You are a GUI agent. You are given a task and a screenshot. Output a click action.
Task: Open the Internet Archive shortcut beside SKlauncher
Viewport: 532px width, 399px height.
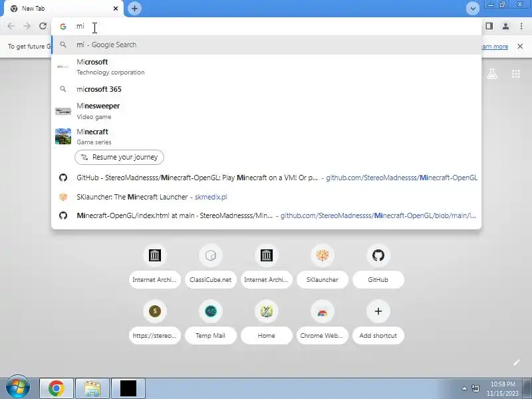[267, 267]
